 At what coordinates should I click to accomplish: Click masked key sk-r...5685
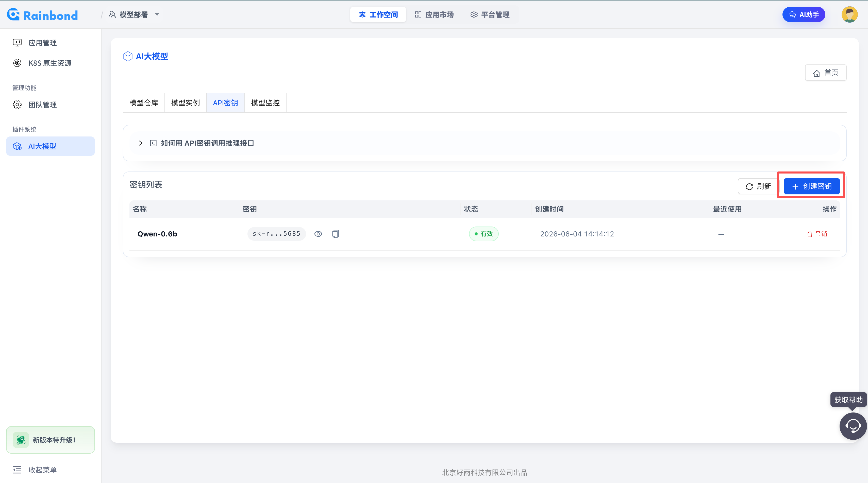tap(277, 234)
